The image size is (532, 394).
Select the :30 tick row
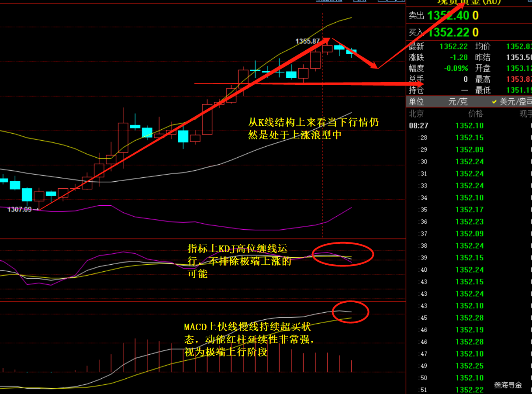(469, 162)
